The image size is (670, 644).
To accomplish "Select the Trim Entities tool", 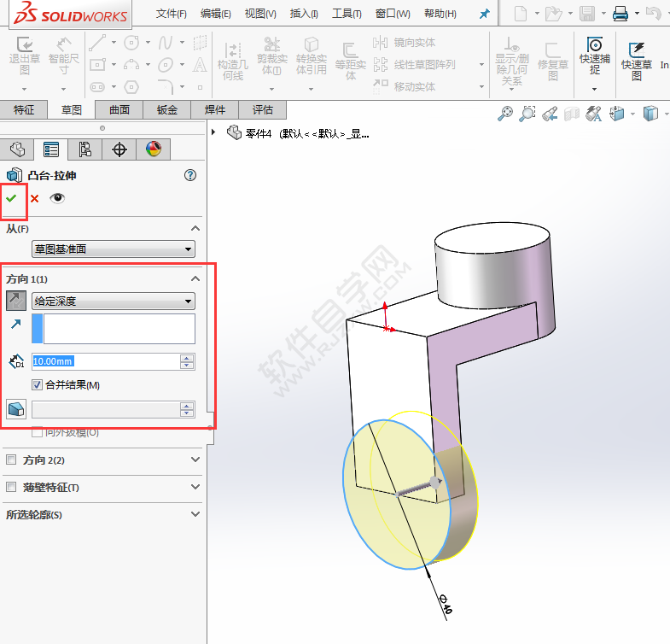I will click(271, 56).
